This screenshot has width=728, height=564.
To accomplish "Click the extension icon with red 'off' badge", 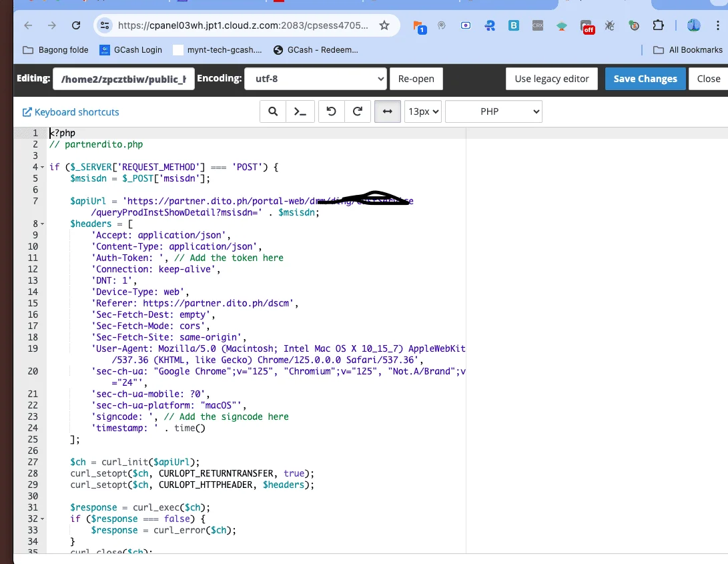I will point(587,27).
